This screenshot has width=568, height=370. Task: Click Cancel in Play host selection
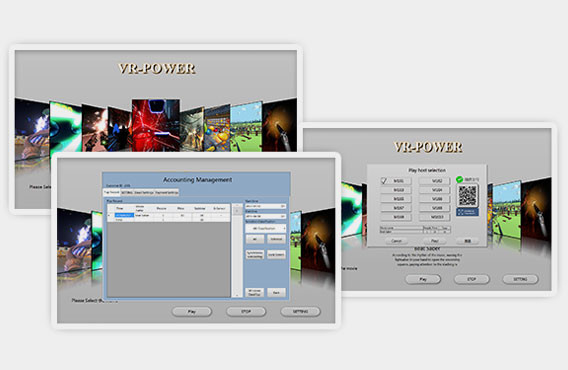coord(396,241)
